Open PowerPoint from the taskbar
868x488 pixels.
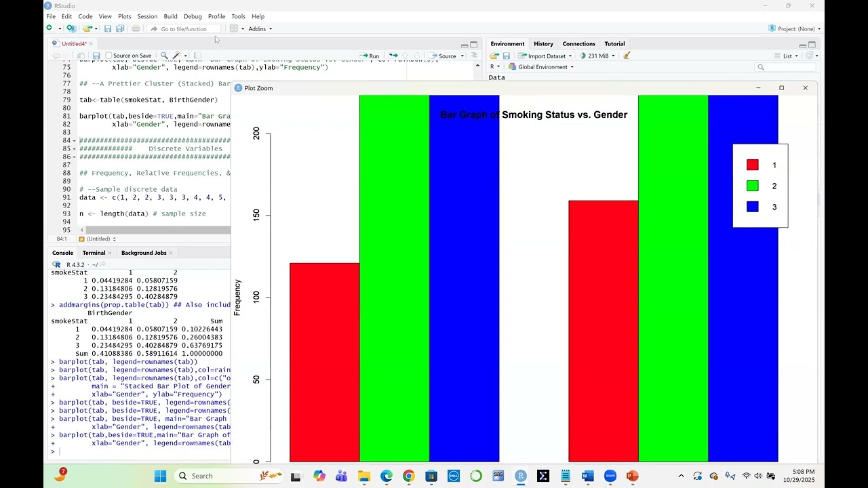632,476
